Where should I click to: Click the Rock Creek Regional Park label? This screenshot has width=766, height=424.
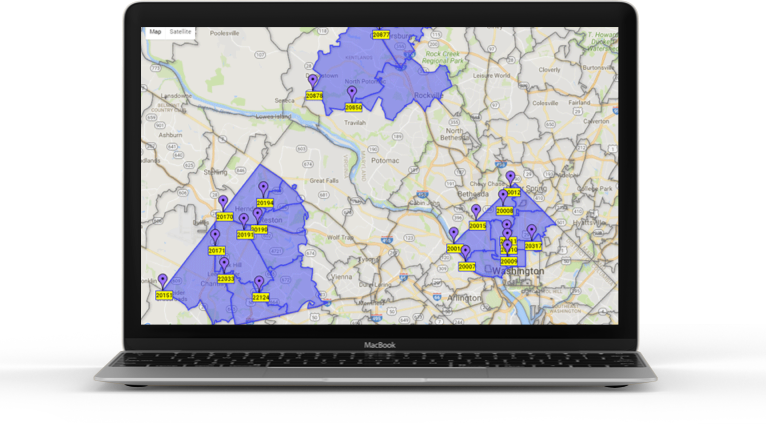tap(443, 57)
